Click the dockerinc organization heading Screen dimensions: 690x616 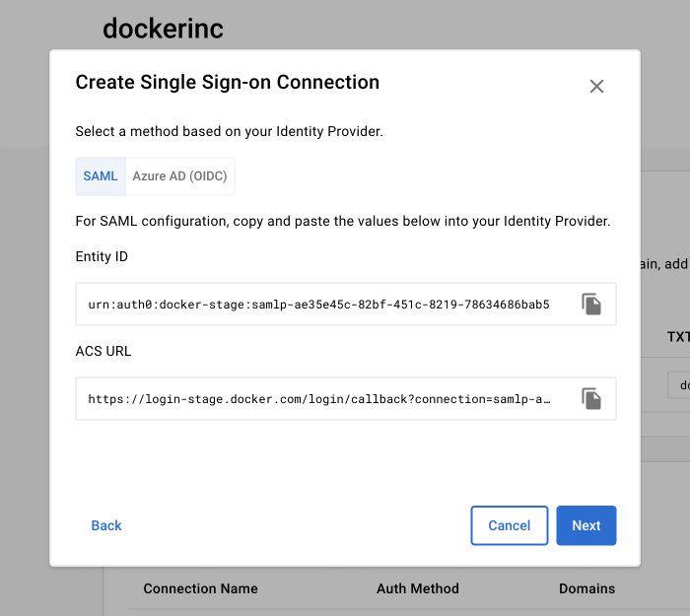click(163, 29)
